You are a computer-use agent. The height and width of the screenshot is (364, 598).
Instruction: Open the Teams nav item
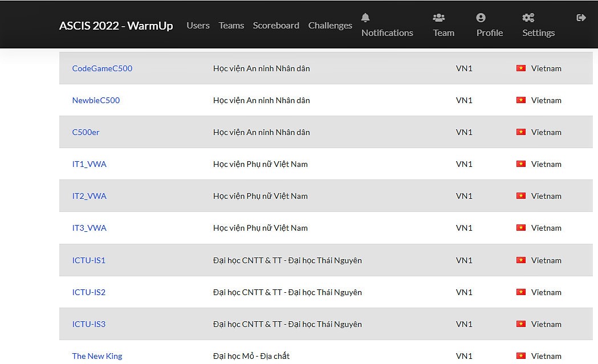(x=231, y=26)
